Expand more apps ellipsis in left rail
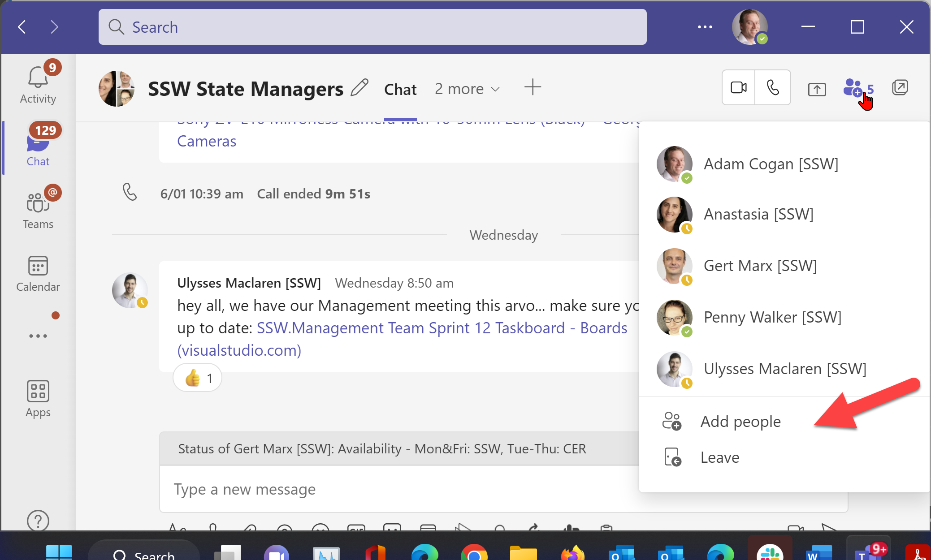931x560 pixels. tap(38, 336)
